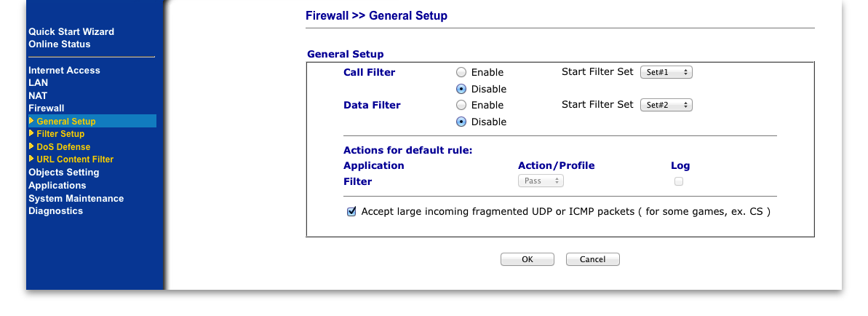Open Data Filter Start Filter Set dropdown
Screen dimensions: 868x316
[x=666, y=105]
